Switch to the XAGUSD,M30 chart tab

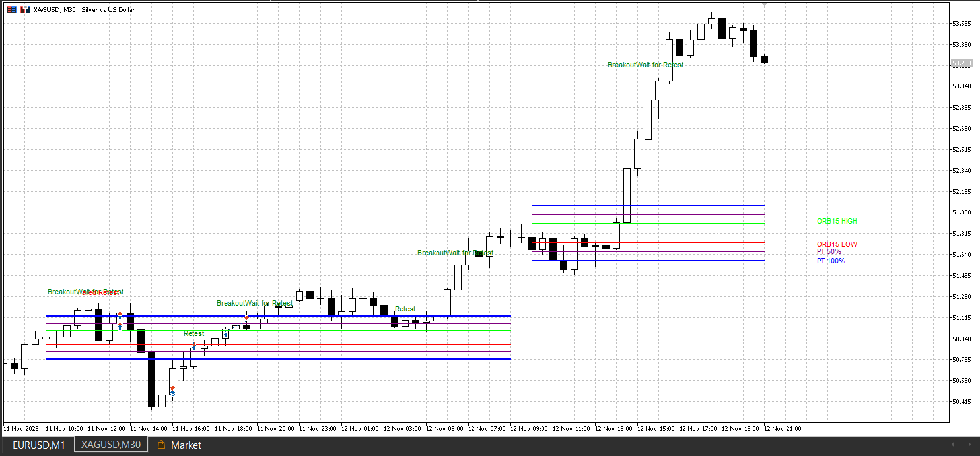click(x=110, y=444)
